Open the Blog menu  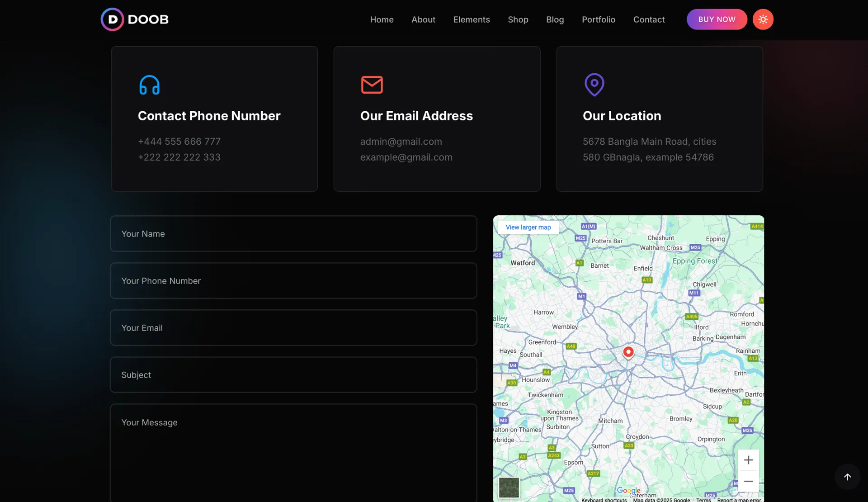click(x=555, y=19)
